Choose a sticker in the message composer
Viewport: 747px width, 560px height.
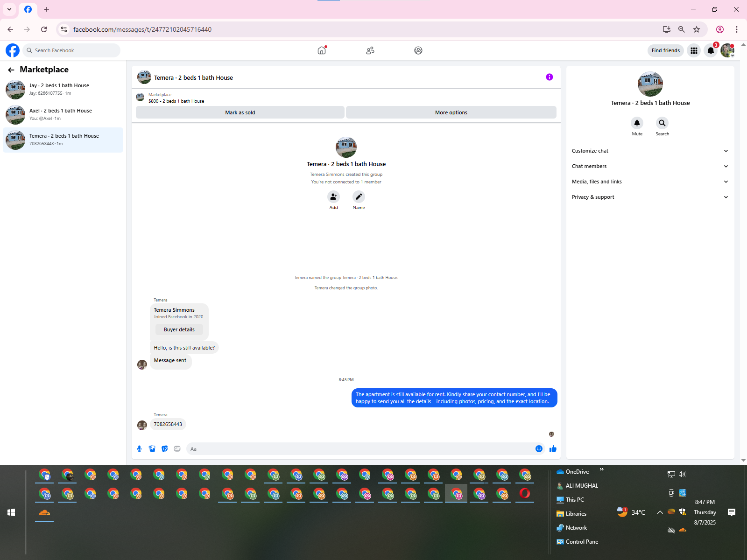pos(165,449)
